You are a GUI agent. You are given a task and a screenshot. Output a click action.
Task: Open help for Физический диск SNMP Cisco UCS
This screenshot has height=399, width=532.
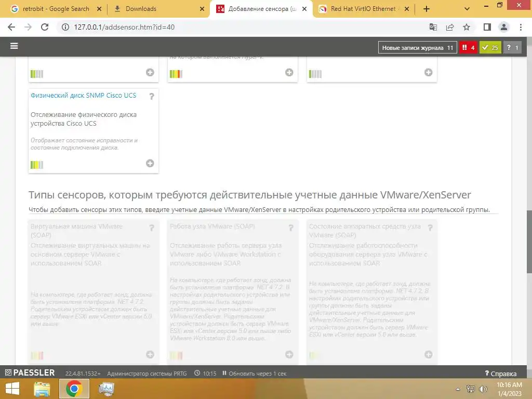pyautogui.click(x=152, y=97)
